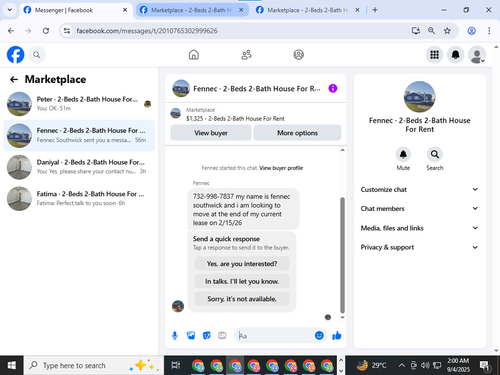
Task: Switch to the third Marketplace browser tab
Action: 307,10
